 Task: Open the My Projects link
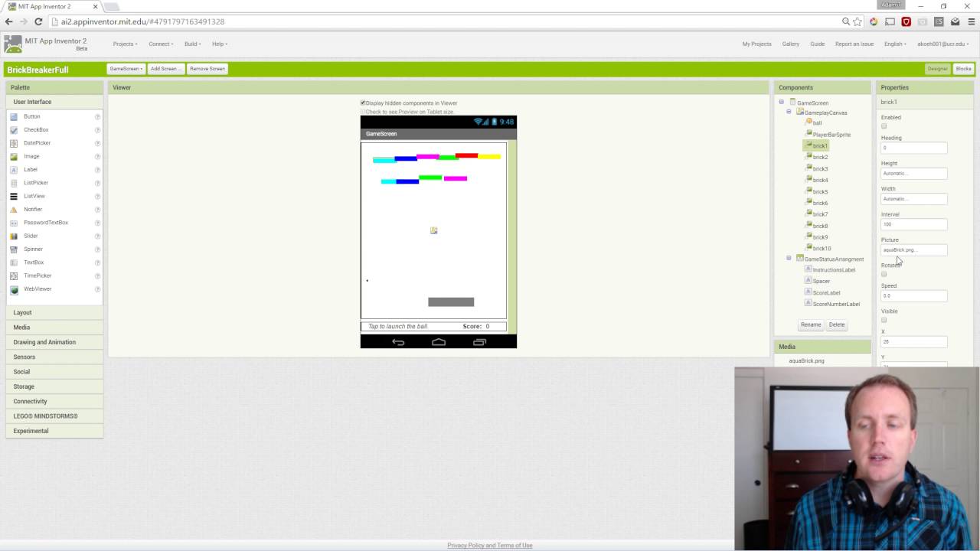(756, 44)
